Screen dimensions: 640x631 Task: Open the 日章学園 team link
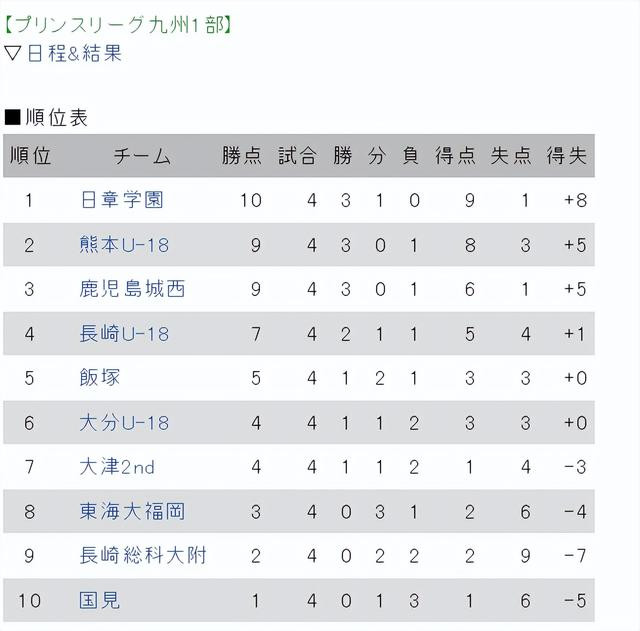tap(121, 200)
